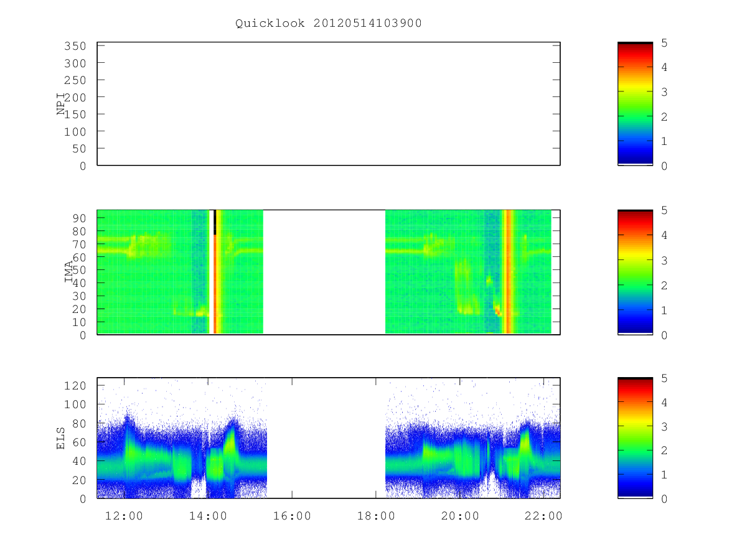Click the empty NPI plot panel
Image resolution: width=747 pixels, height=560 pixels.
point(329,104)
